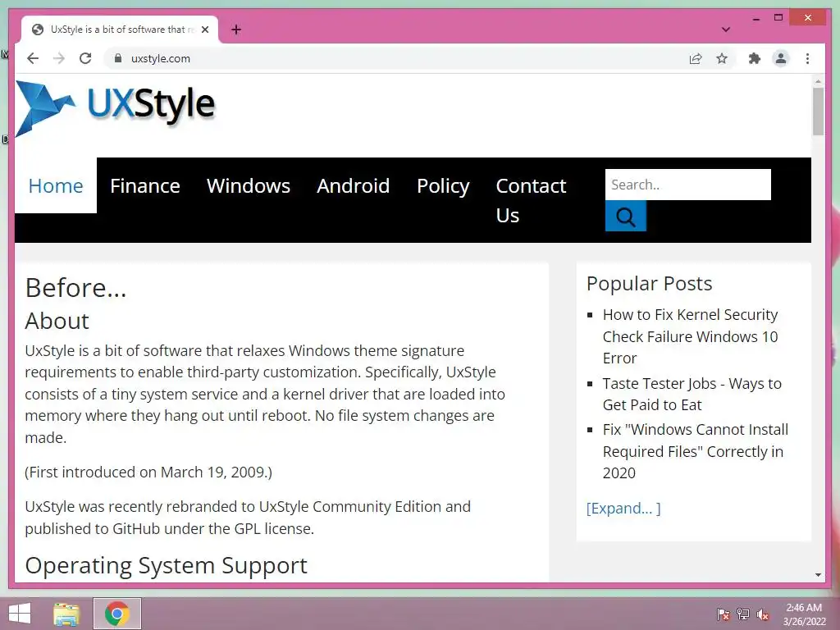Share this page using the share icon

[x=696, y=58]
